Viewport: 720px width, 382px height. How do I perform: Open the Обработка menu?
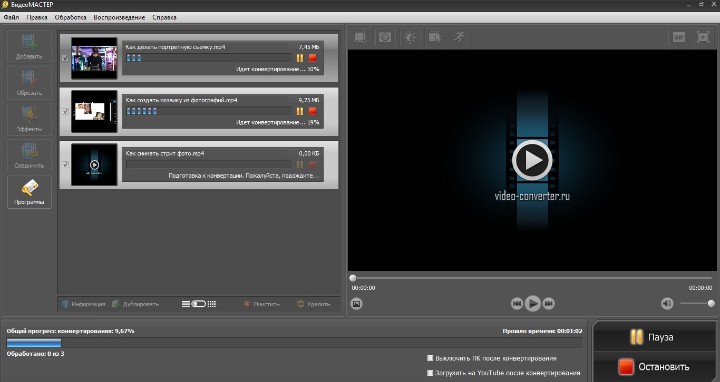point(70,17)
